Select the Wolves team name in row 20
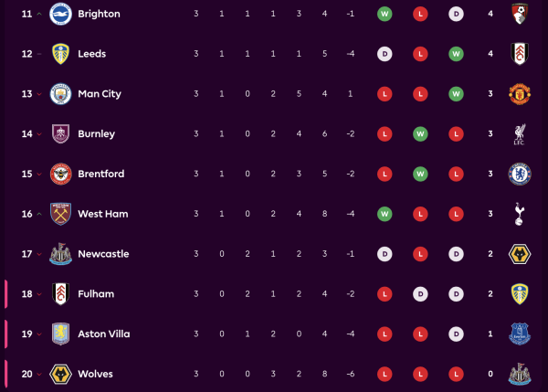The height and width of the screenshot is (392, 548). (97, 374)
